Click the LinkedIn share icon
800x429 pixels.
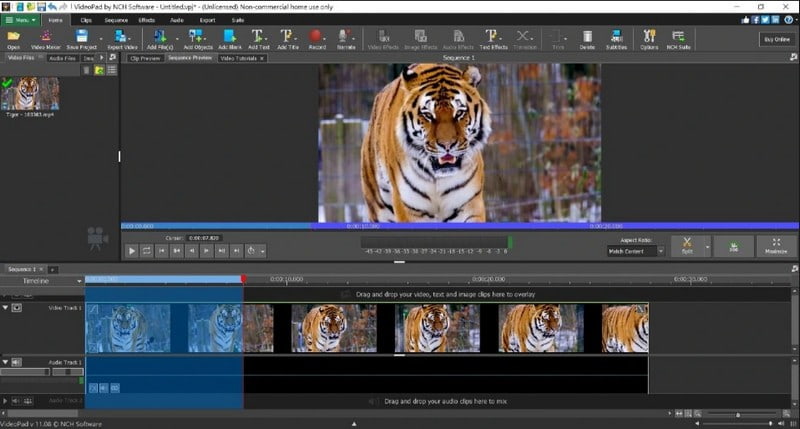click(x=775, y=20)
